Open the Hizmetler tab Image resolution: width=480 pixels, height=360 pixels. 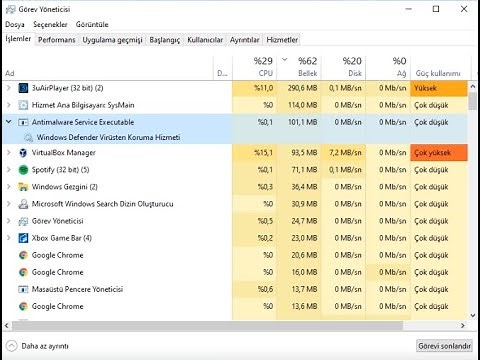point(282,40)
